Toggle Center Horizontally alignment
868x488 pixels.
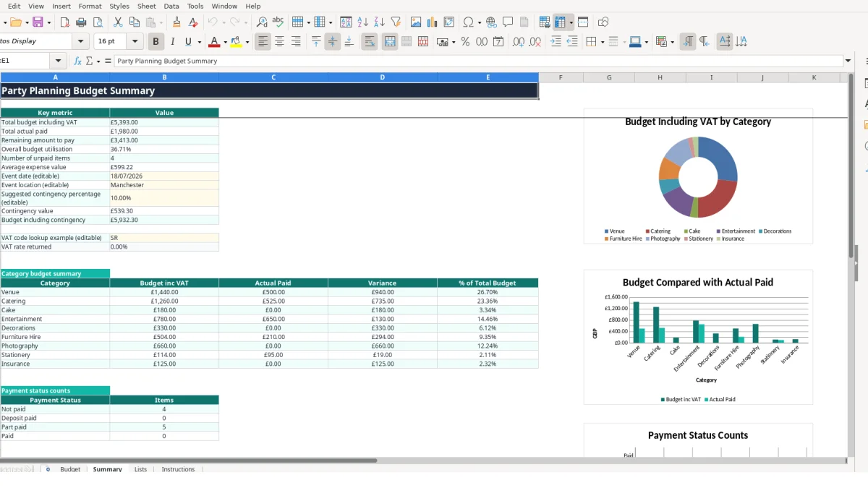point(279,42)
